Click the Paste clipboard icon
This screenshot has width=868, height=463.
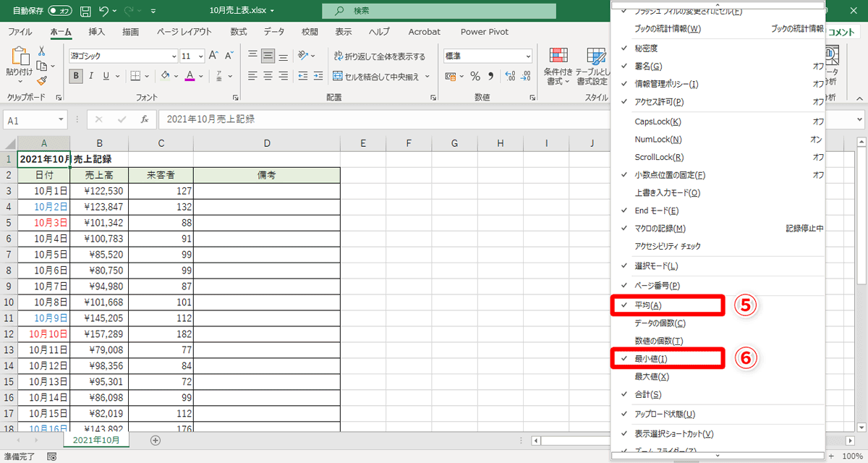tap(20, 55)
